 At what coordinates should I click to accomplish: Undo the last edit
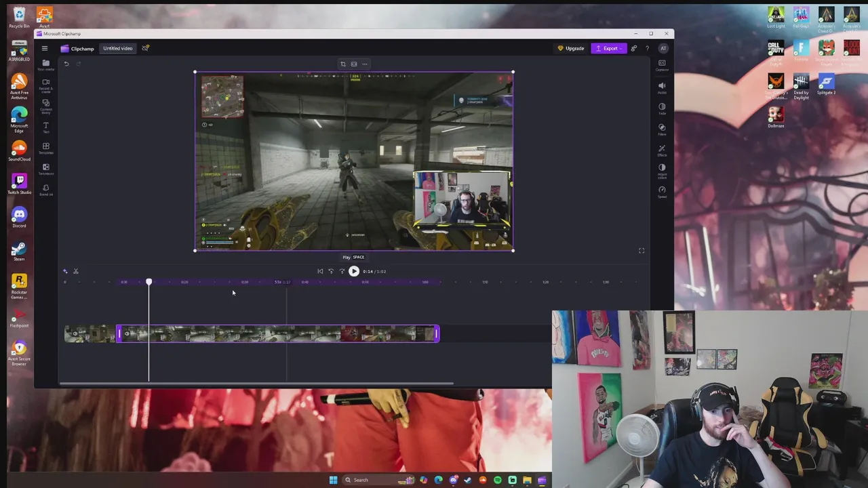[x=66, y=64]
